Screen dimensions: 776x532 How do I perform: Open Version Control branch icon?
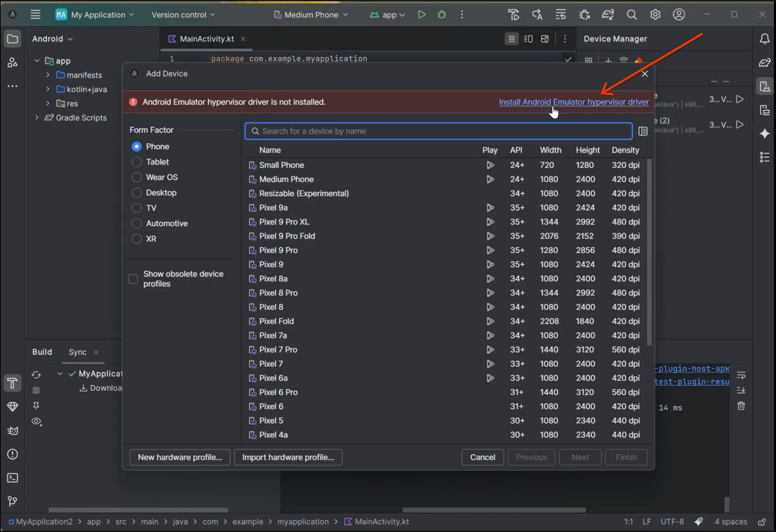tap(13, 501)
